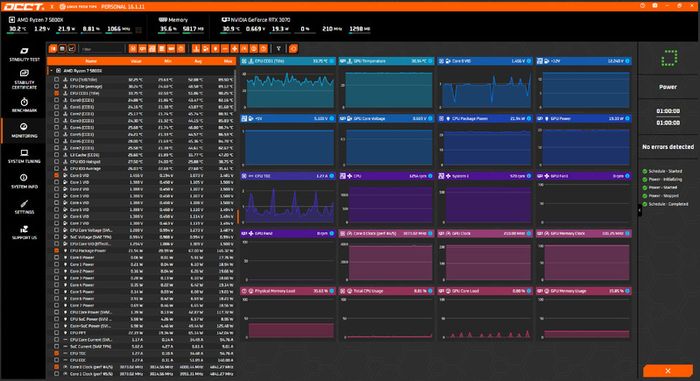Click the funnel filter icon in the toolbar
The width and height of the screenshot is (700, 381).
click(x=279, y=49)
